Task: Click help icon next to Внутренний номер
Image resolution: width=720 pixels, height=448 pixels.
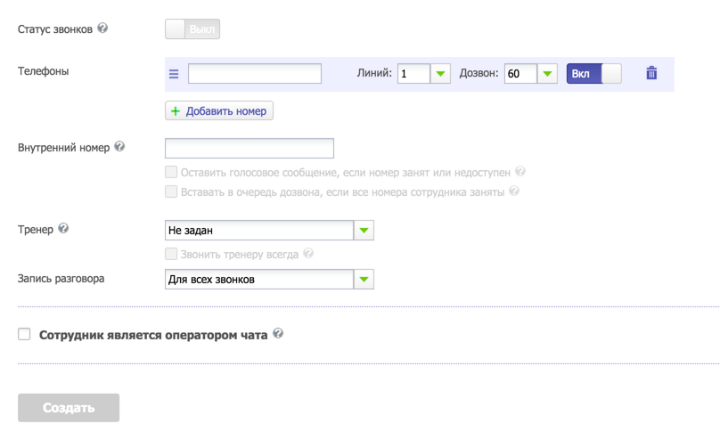Action: click(x=120, y=147)
